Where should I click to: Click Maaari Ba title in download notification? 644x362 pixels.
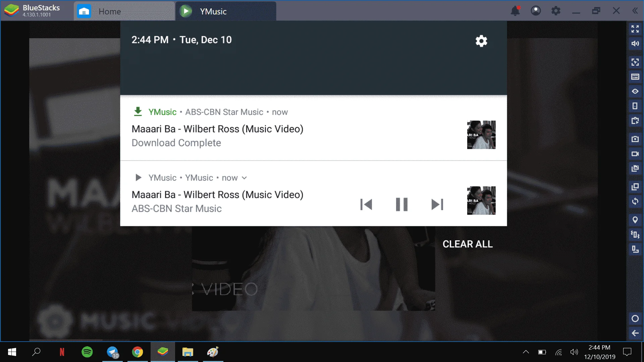point(217,129)
